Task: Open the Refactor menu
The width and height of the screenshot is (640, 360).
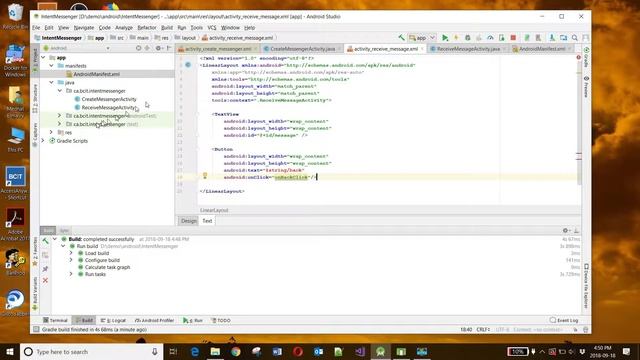Action: pyautogui.click(x=147, y=28)
